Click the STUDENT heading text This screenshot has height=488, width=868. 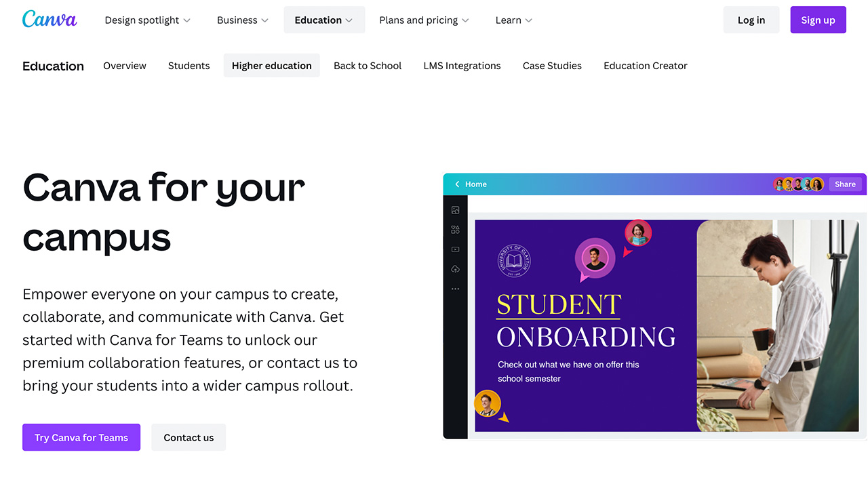559,305
